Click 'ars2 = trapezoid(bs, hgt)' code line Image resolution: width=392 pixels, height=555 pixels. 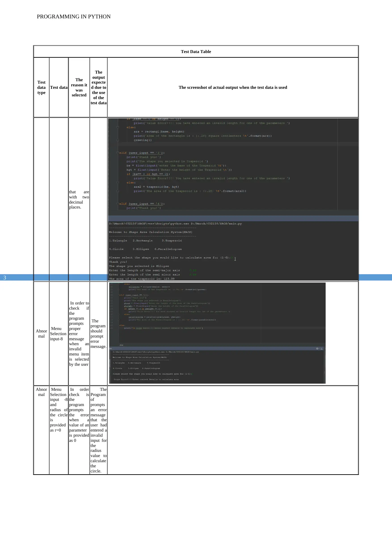point(156,187)
